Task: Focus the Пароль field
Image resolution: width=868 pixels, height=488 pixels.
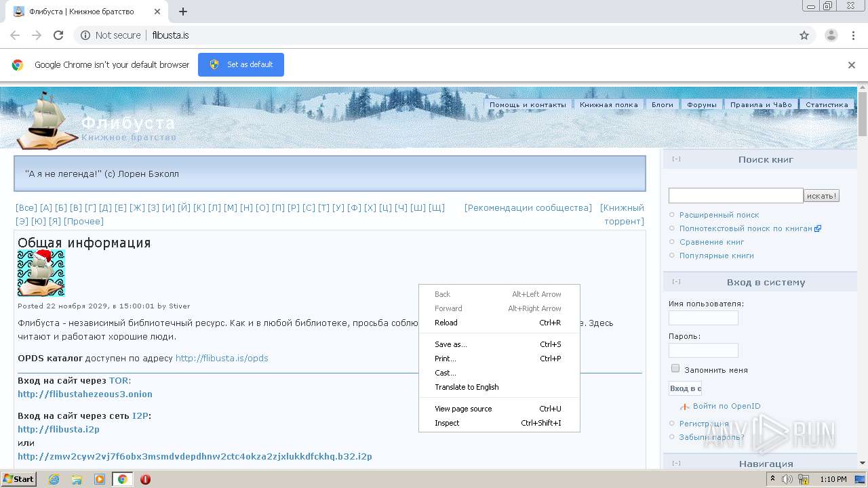Action: (703, 350)
